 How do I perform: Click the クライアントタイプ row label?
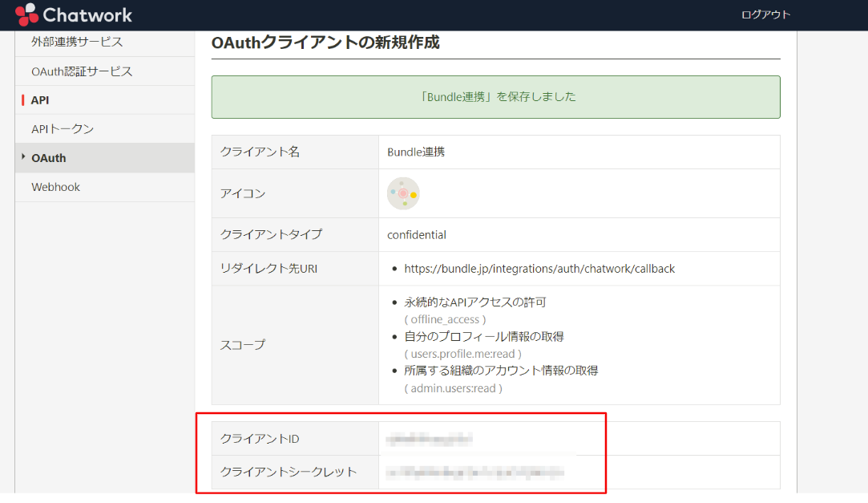pos(271,234)
